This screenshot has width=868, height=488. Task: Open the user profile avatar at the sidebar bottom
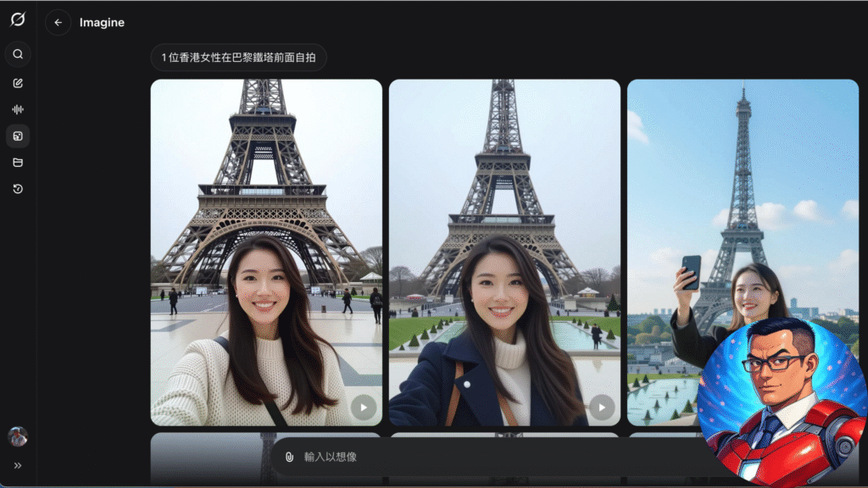click(18, 436)
